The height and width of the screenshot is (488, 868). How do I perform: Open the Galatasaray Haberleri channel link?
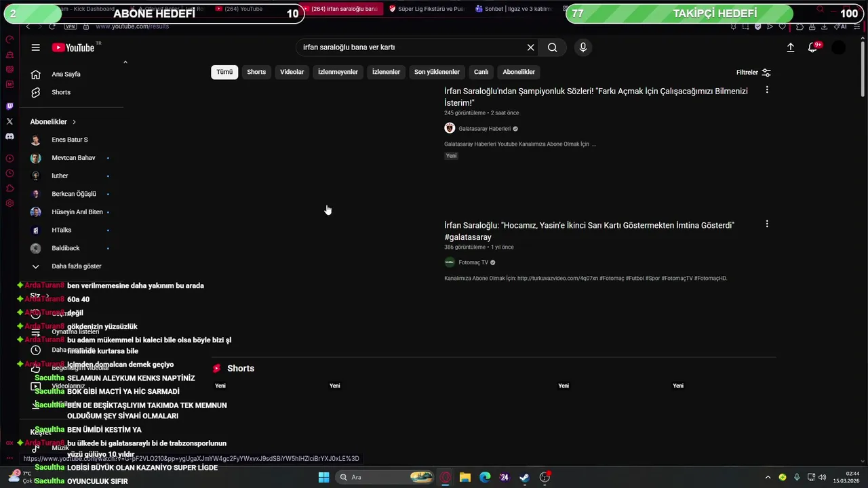point(484,129)
